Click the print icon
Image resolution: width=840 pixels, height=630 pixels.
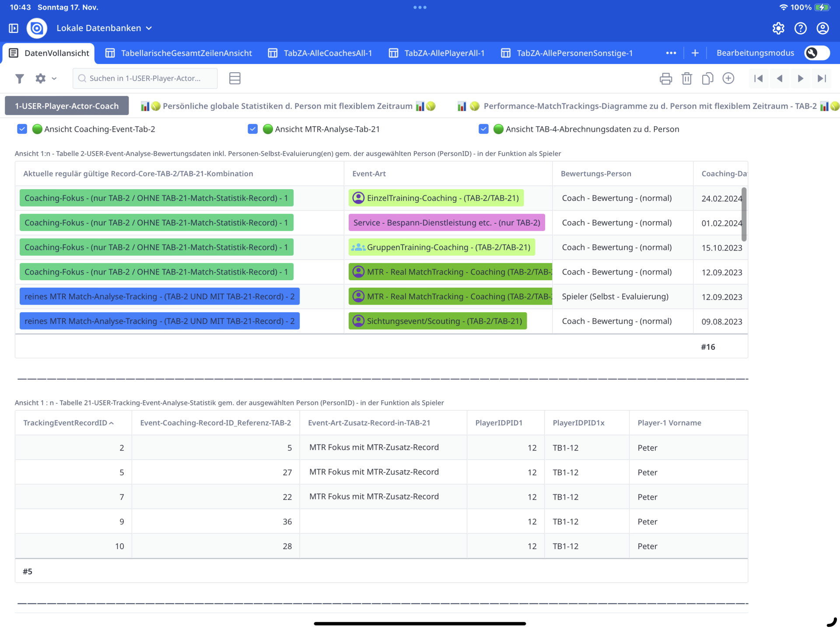click(x=665, y=78)
